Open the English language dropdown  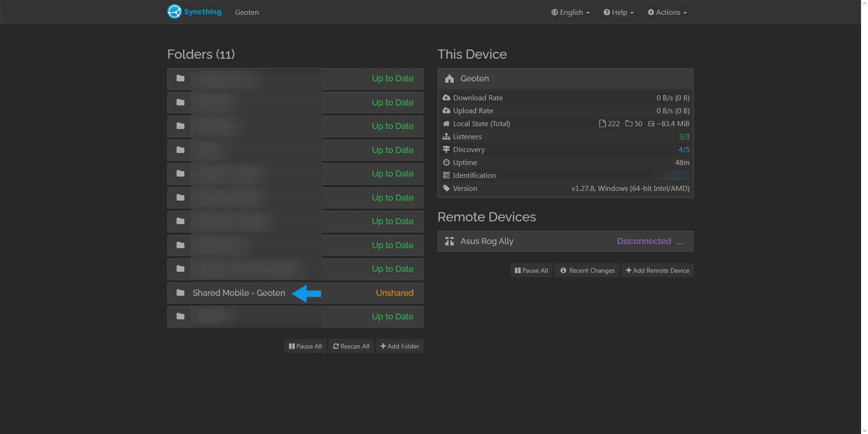(570, 12)
